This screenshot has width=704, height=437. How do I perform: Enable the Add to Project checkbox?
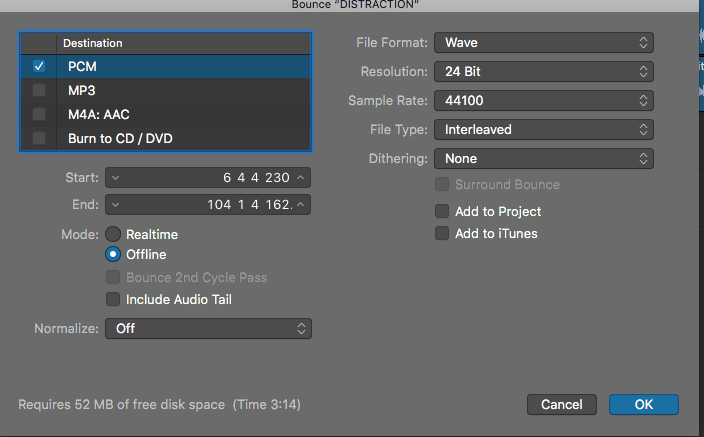click(x=442, y=211)
